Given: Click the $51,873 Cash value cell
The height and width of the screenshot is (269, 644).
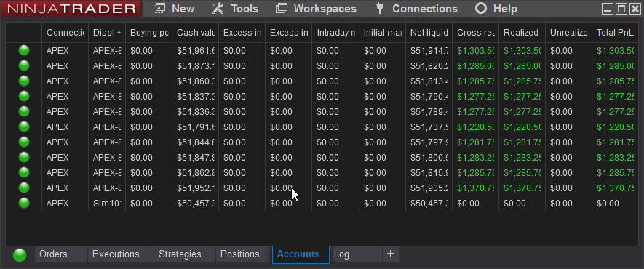Looking at the screenshot, I should tap(196, 66).
